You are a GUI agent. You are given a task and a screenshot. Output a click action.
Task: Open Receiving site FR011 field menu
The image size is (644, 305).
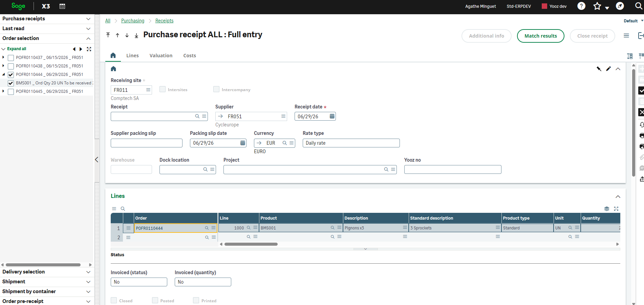tap(148, 90)
